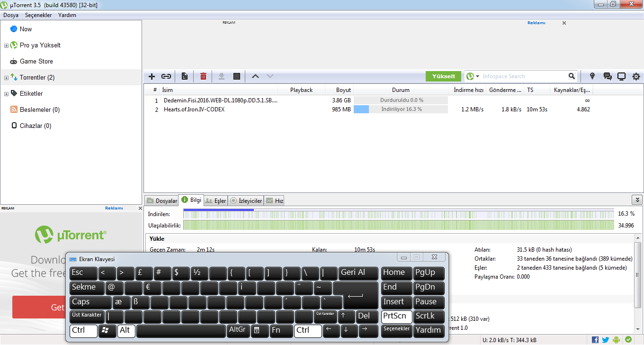
Task: Collapse the detail pane with the double chevron
Action: pyautogui.click(x=636, y=200)
